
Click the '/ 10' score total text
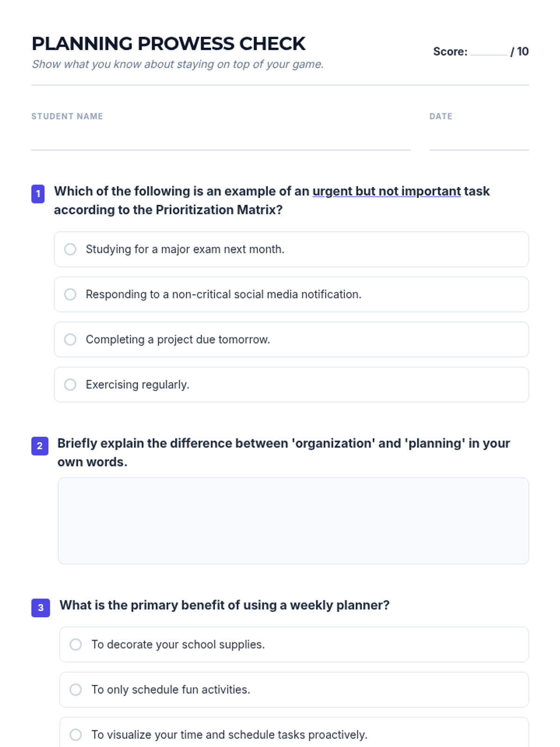coord(520,51)
